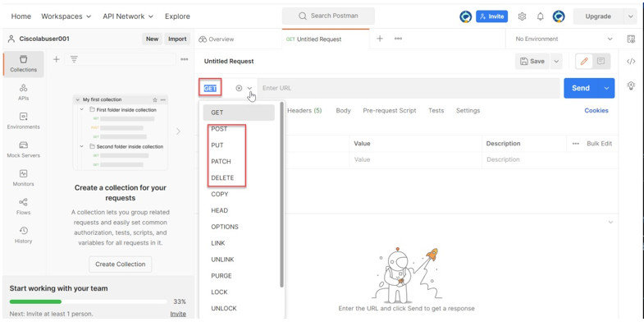The width and height of the screenshot is (644, 322).
Task: Open the Pre-request Script tab
Action: (390, 110)
